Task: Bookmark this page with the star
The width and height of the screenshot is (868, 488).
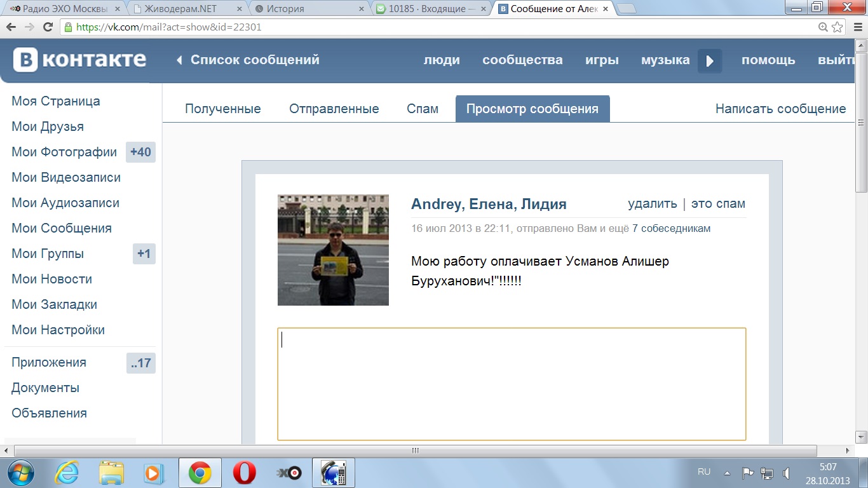Action: [837, 27]
